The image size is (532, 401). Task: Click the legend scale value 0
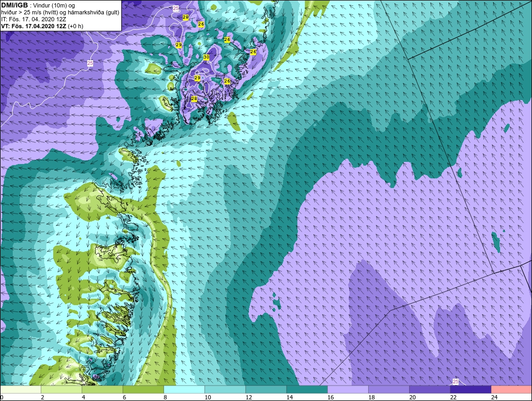click(x=2, y=397)
